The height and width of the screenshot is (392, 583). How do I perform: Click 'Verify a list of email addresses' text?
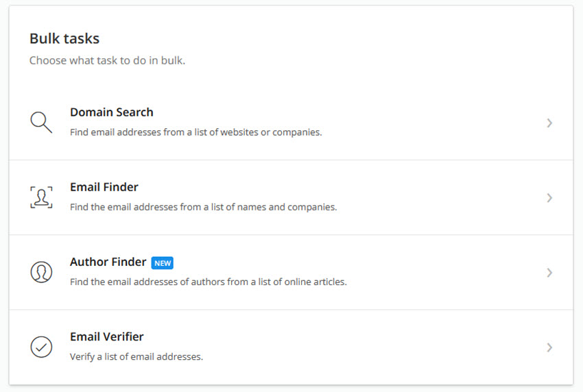[x=136, y=356]
